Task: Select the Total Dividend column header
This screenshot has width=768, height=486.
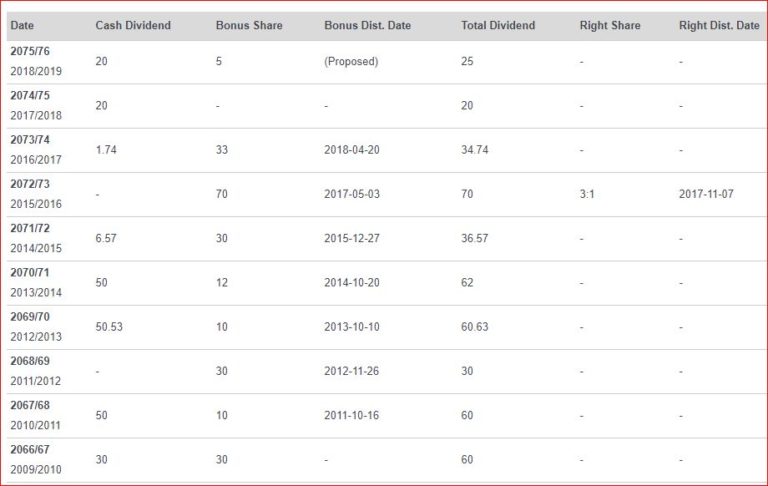Action: click(x=498, y=25)
